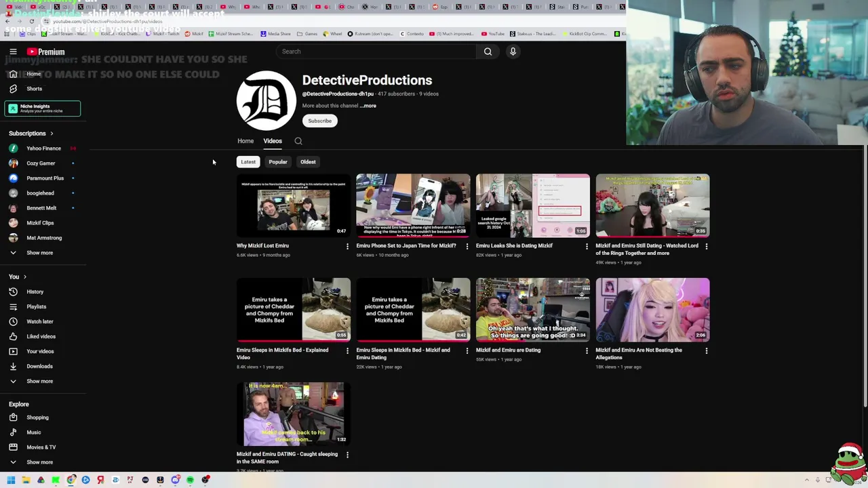
Task: Activate voice search microphone
Action: click(x=513, y=52)
